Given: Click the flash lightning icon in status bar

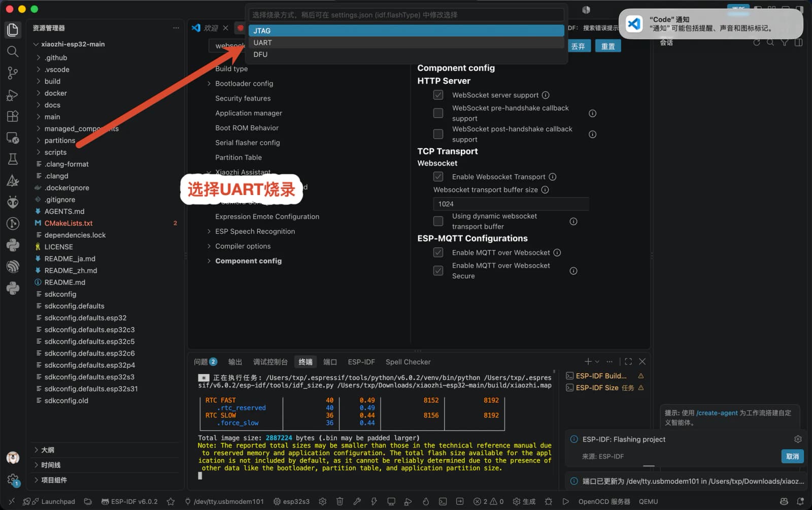Looking at the screenshot, I should [x=374, y=501].
